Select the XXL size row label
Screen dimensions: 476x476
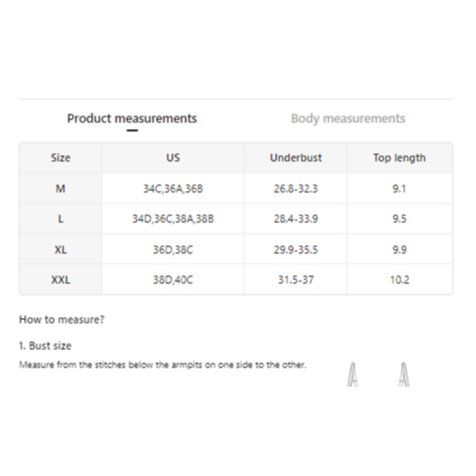click(x=61, y=280)
